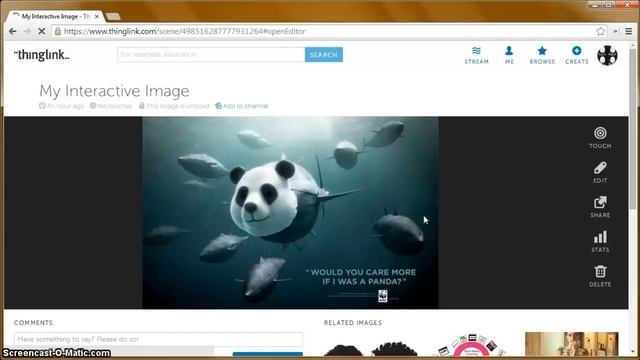Click the extension icon next to bookmark star
The width and height of the screenshot is (640, 360).
pyautogui.click(x=615, y=31)
